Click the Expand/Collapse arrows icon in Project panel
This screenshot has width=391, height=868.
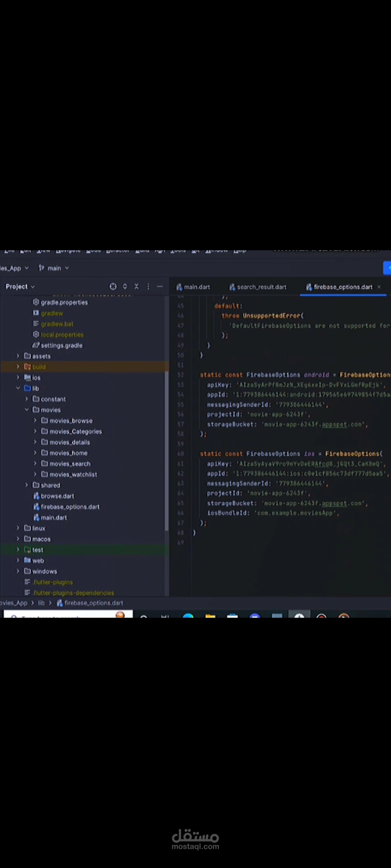click(125, 286)
